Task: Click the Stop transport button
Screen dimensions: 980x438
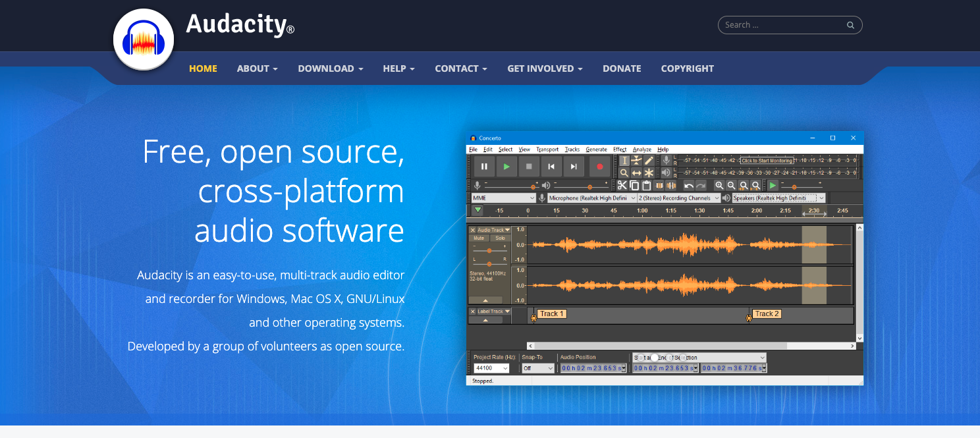Action: [529, 167]
